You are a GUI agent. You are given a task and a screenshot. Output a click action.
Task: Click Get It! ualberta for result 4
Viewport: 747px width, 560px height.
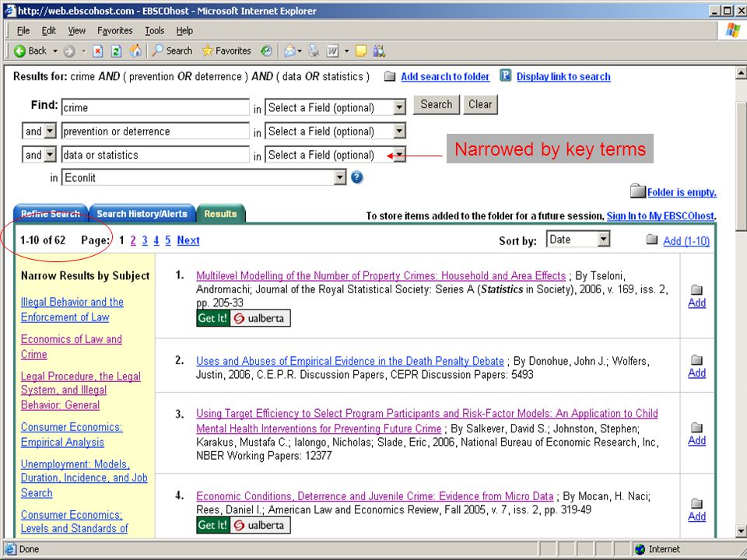pos(244,525)
